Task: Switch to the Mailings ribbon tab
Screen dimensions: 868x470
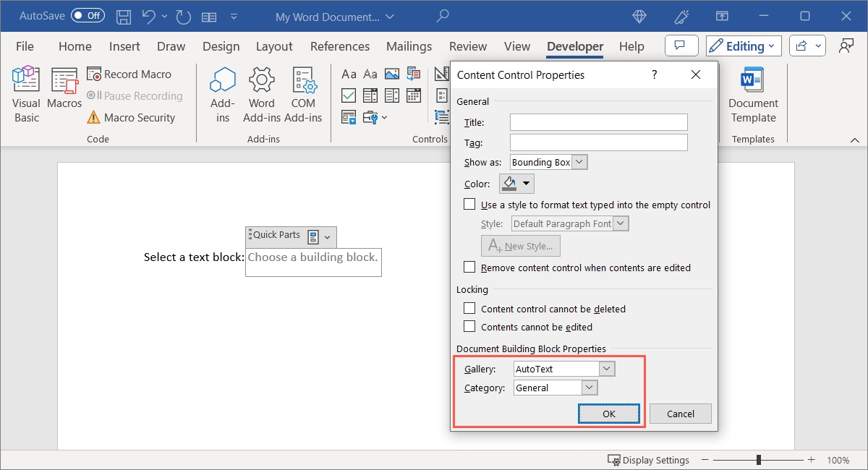Action: click(409, 46)
